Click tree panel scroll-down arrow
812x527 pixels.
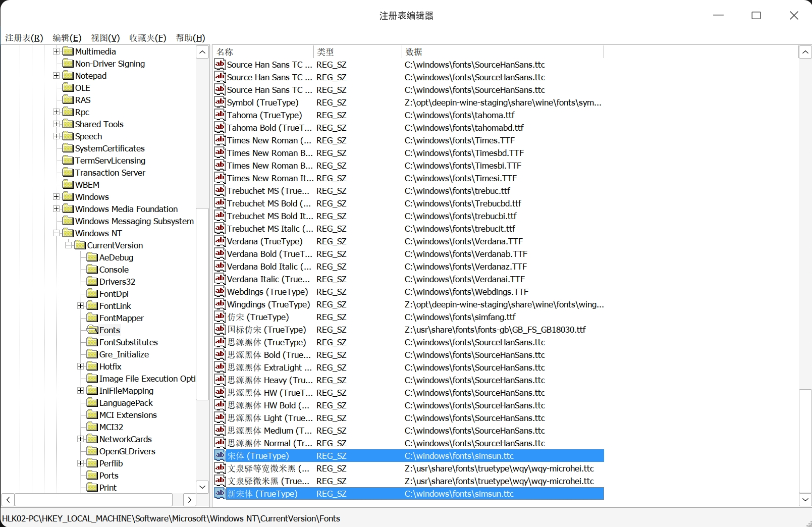point(202,487)
